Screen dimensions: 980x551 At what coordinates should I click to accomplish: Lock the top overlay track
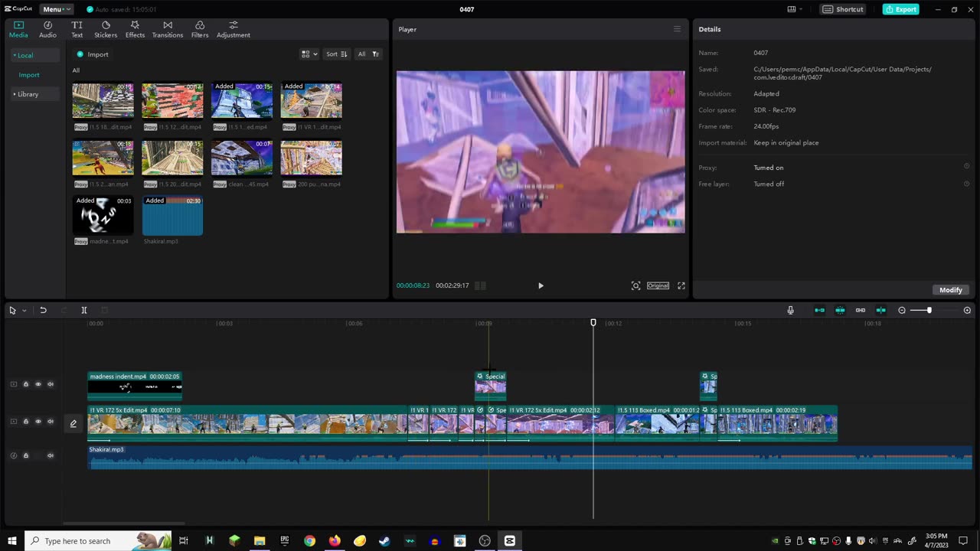click(x=25, y=384)
